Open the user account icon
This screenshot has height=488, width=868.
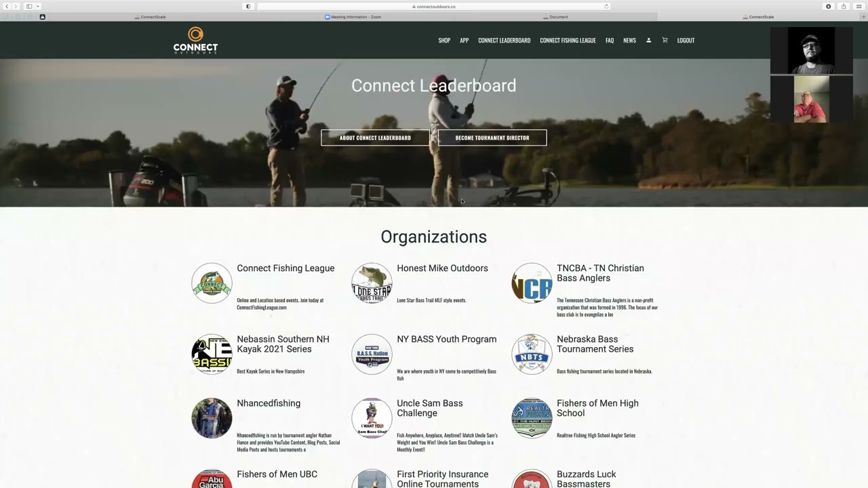(648, 40)
